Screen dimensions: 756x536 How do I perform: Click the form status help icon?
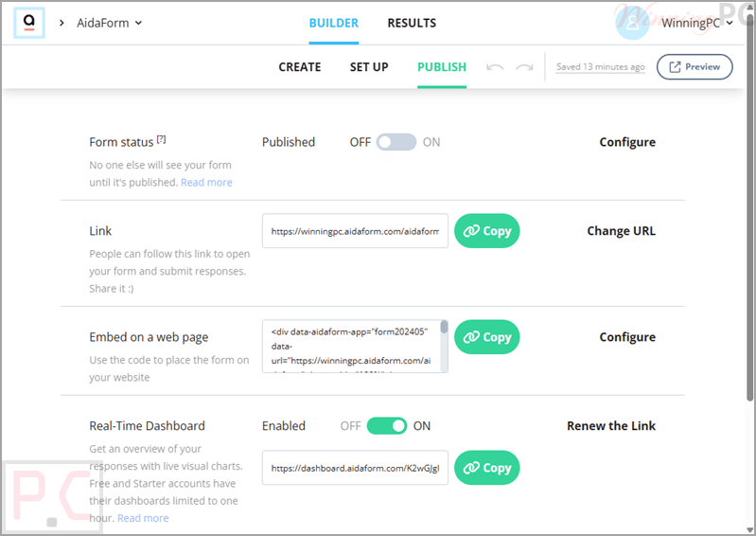tap(162, 139)
